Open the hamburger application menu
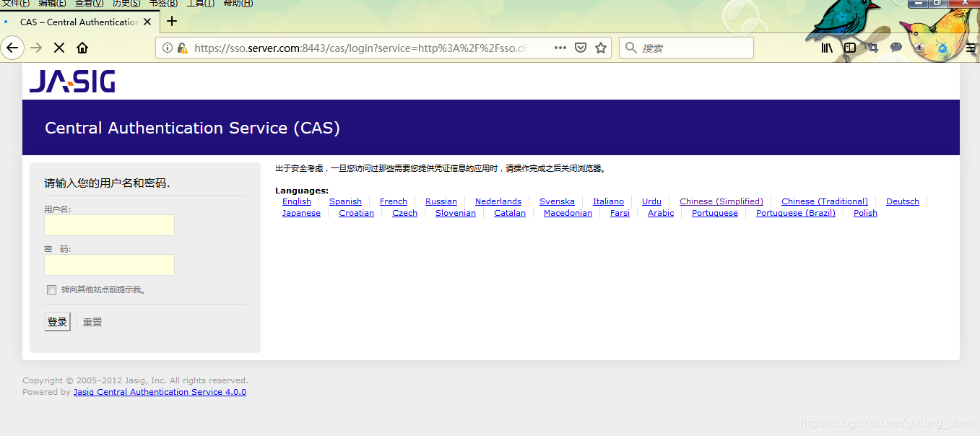The height and width of the screenshot is (436, 980). click(972, 48)
